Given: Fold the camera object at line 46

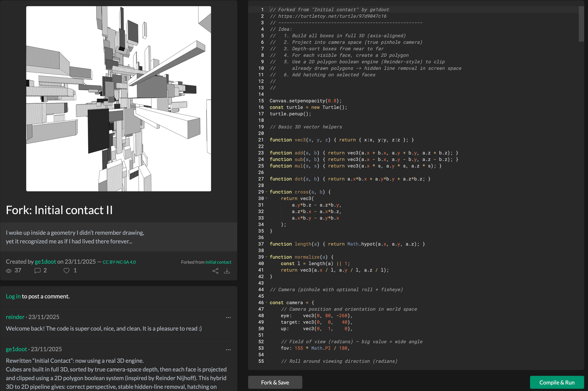Looking at the screenshot, I should coord(266,302).
